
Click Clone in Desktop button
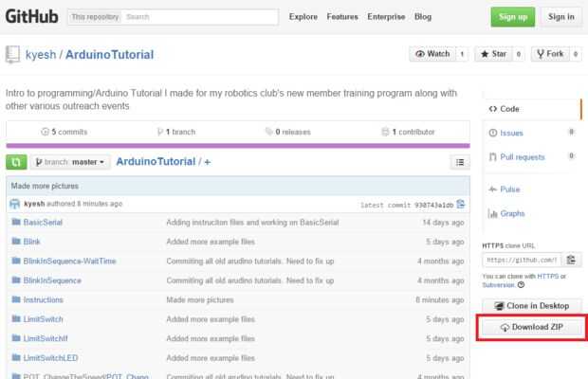532,306
